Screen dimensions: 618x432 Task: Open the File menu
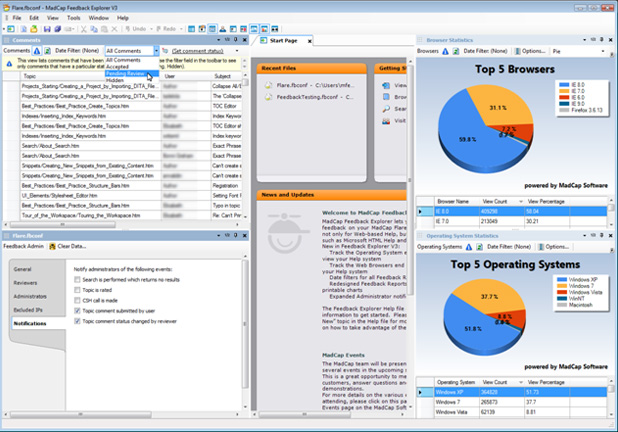point(17,18)
